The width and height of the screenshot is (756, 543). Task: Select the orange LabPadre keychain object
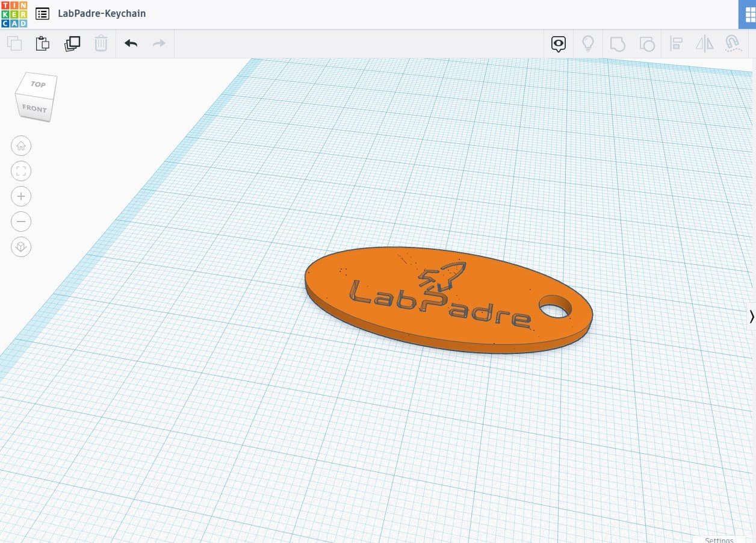point(448,300)
